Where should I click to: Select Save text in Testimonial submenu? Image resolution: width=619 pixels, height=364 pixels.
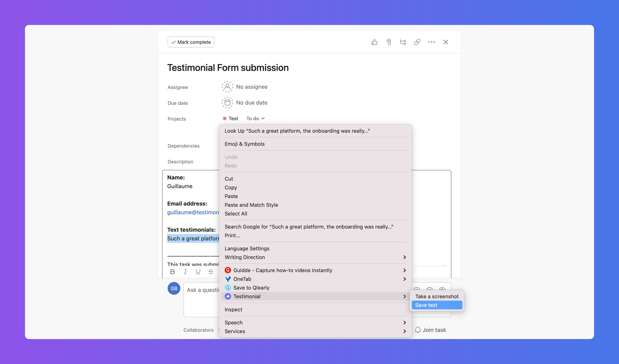(x=437, y=305)
